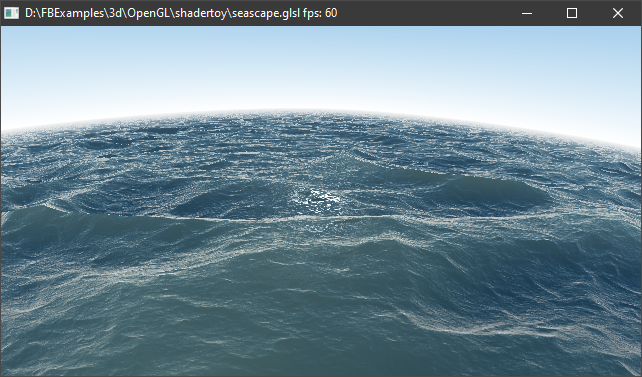Click the fps: 60 counter text
The width and height of the screenshot is (642, 377).
click(320, 13)
